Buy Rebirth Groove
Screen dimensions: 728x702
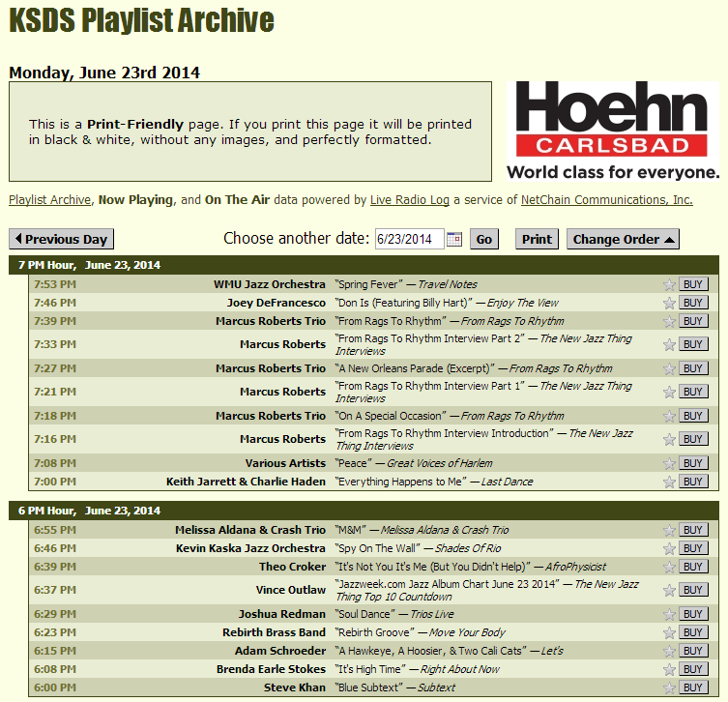(x=693, y=631)
